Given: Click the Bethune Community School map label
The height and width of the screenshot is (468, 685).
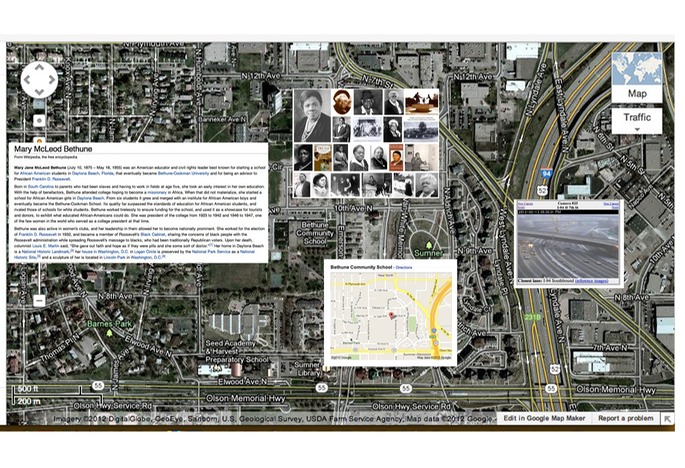Looking at the screenshot, I should (315, 233).
